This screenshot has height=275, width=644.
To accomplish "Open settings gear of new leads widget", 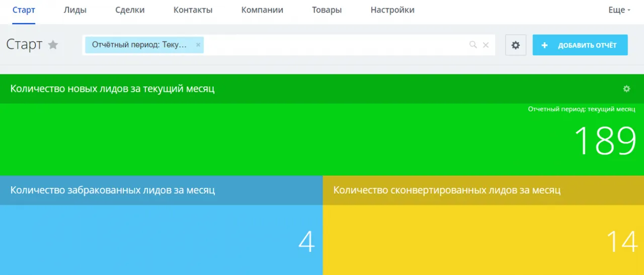I will coord(626,89).
